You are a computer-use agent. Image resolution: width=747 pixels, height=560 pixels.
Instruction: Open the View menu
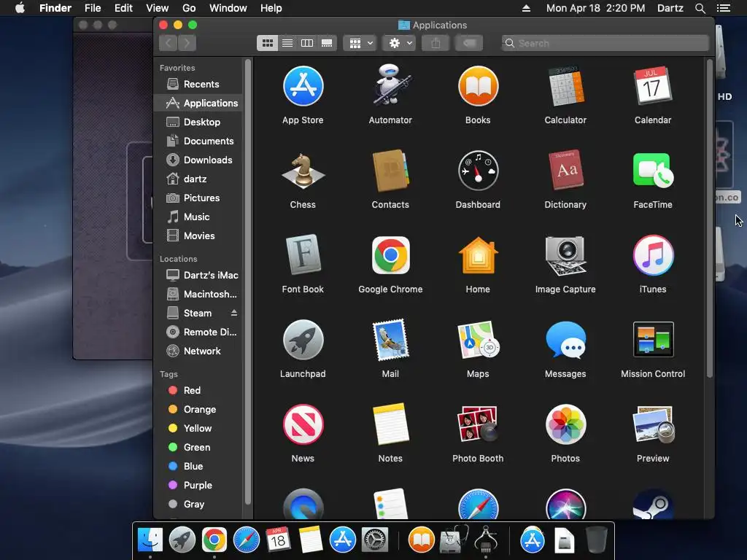click(x=158, y=8)
